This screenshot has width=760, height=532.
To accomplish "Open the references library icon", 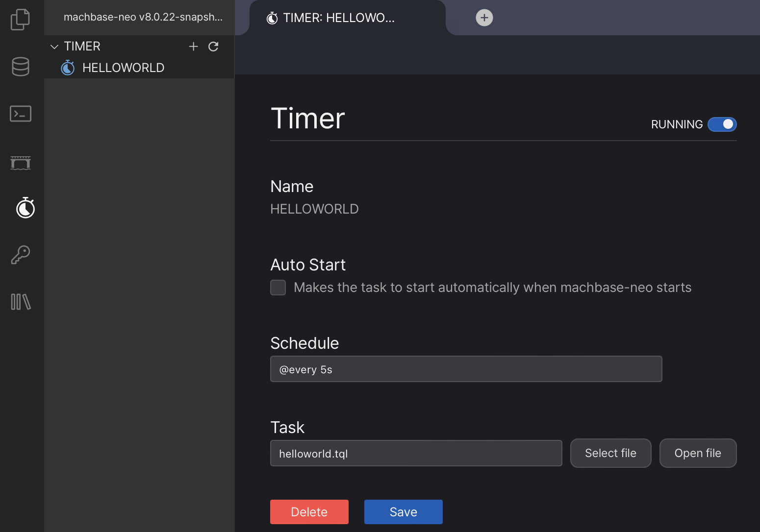I will coord(20,301).
